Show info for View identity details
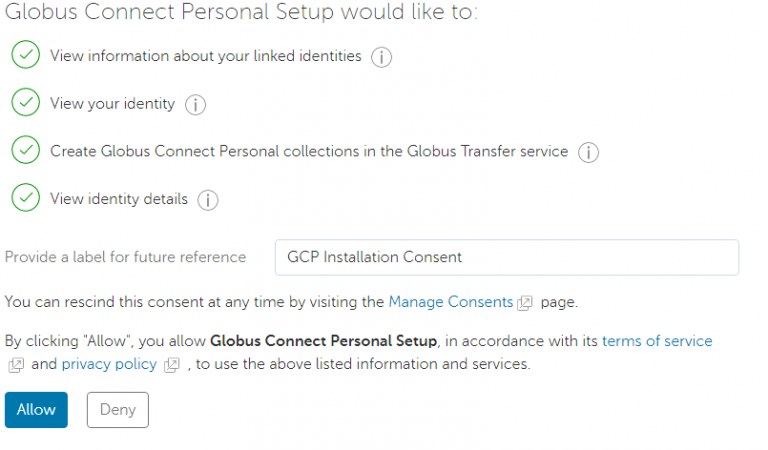Screen dimensions: 768x450 [x=208, y=200]
